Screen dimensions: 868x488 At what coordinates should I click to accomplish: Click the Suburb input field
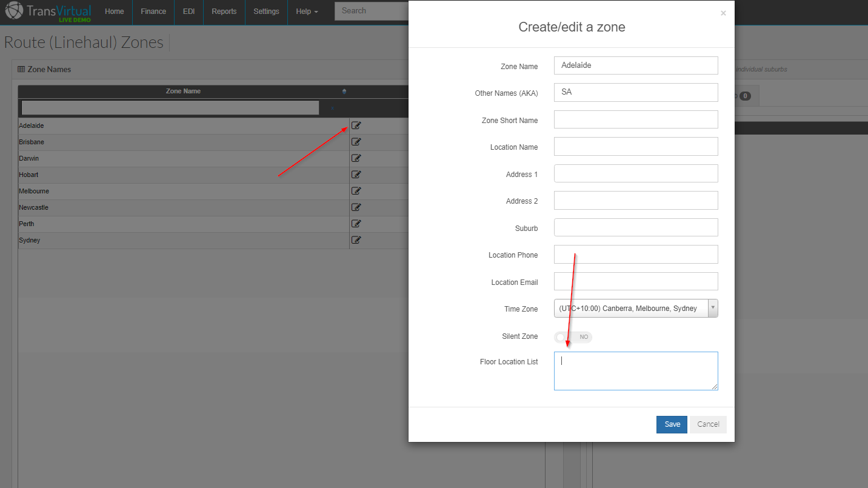(x=636, y=227)
